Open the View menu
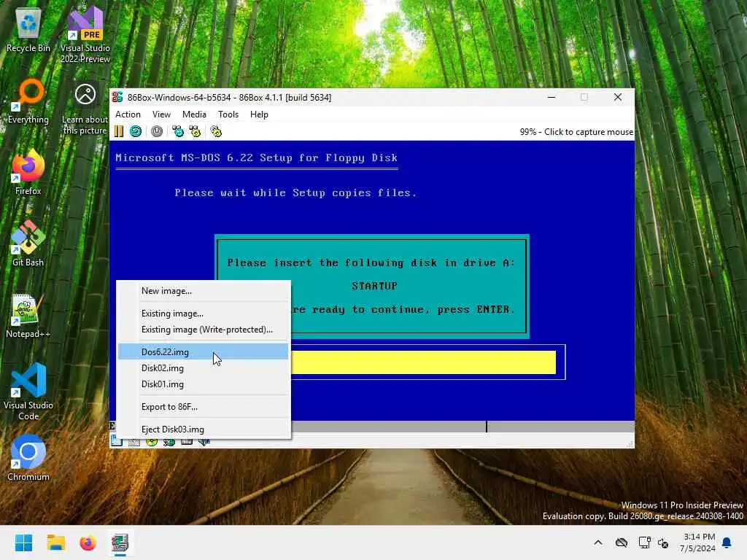This screenshot has width=747, height=560. click(161, 114)
